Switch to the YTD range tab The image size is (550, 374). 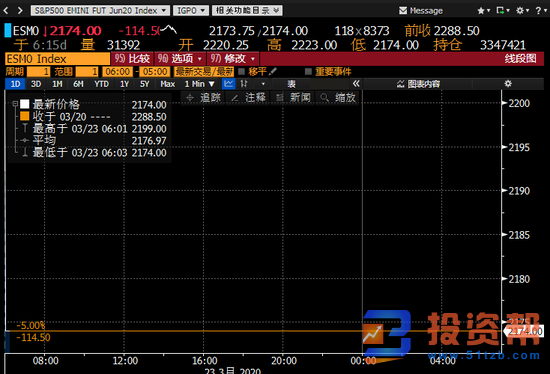click(101, 84)
